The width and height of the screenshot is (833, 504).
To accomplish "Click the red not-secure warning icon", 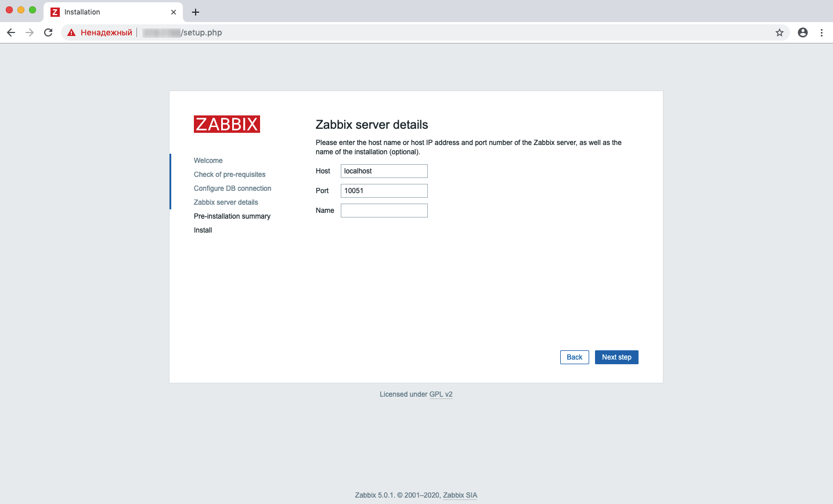I will point(71,32).
